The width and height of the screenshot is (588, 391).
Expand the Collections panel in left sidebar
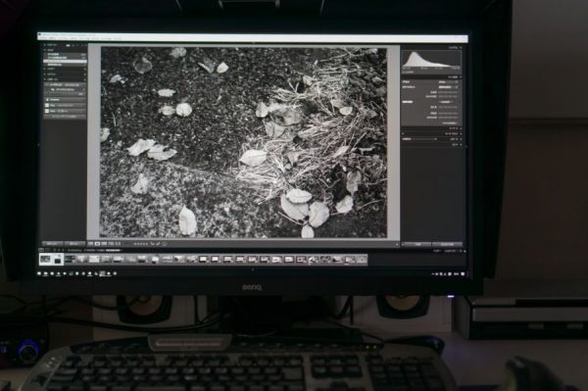click(x=65, y=74)
